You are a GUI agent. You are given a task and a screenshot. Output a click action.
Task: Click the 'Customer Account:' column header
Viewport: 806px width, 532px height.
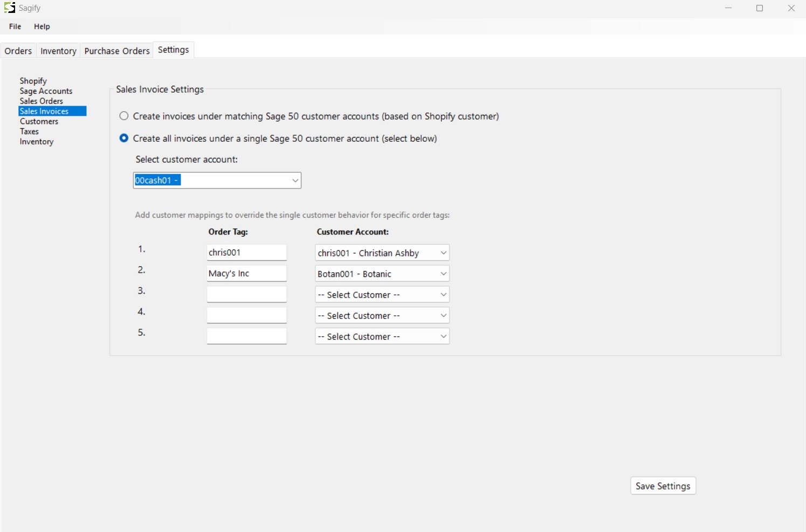click(353, 232)
